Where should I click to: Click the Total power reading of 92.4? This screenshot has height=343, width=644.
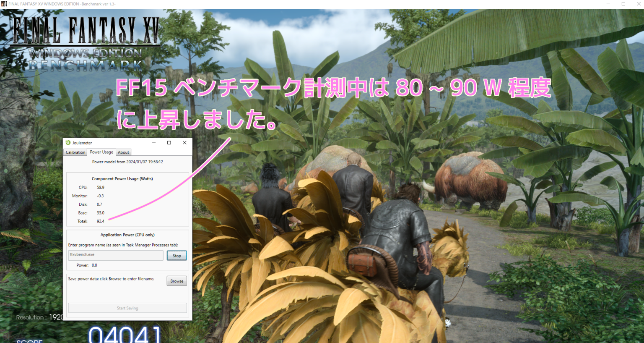[101, 221]
